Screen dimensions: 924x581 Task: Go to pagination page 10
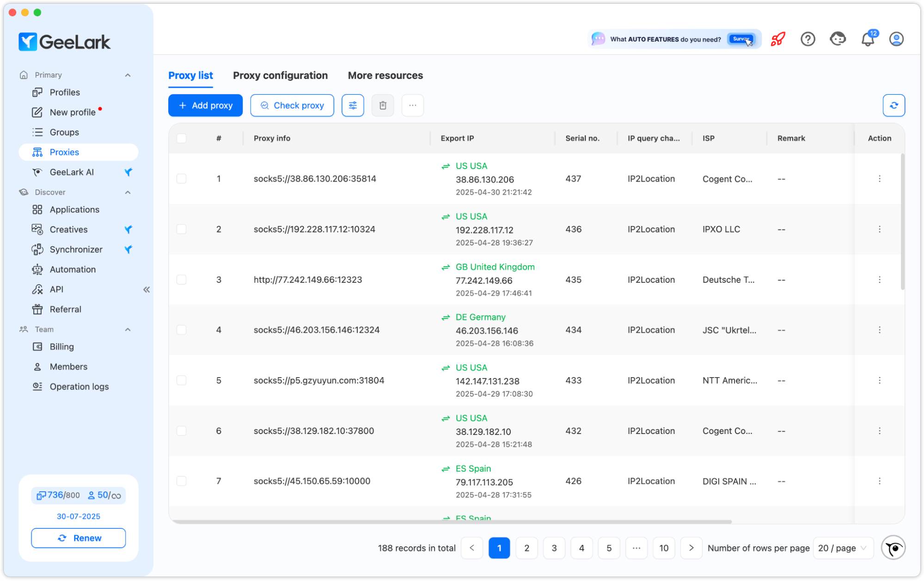664,548
